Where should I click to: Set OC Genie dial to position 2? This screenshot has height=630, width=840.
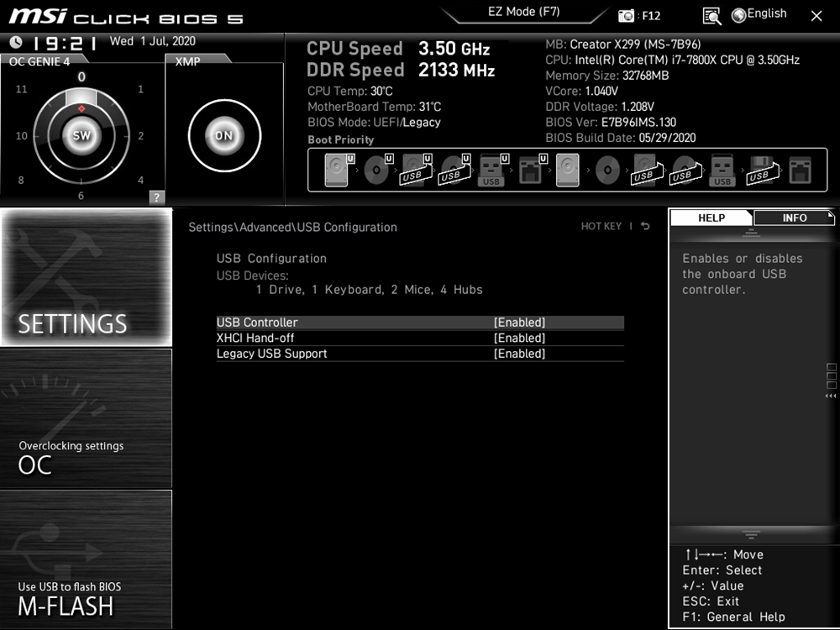(x=140, y=136)
